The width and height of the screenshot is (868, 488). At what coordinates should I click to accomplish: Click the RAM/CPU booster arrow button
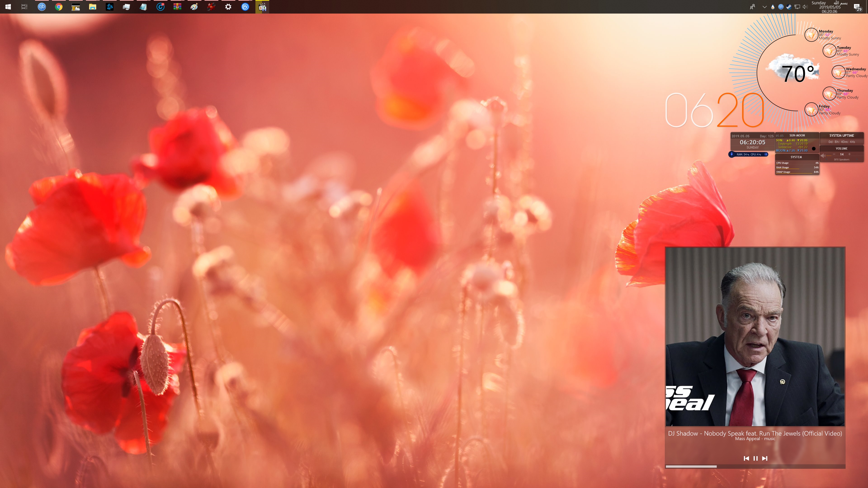point(766,154)
